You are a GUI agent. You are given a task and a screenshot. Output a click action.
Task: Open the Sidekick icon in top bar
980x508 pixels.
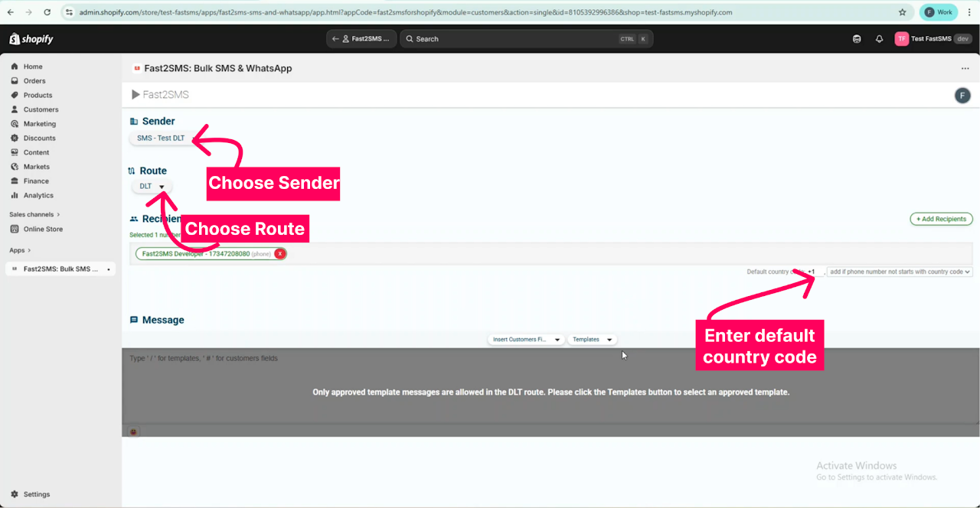coord(857,39)
